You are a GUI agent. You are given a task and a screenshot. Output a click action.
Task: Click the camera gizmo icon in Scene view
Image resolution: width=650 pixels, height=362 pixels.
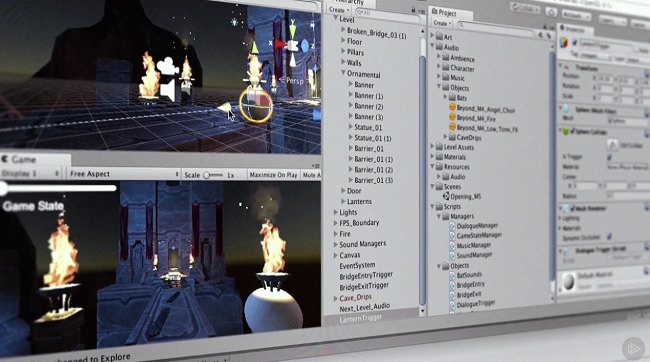pyautogui.click(x=167, y=66)
